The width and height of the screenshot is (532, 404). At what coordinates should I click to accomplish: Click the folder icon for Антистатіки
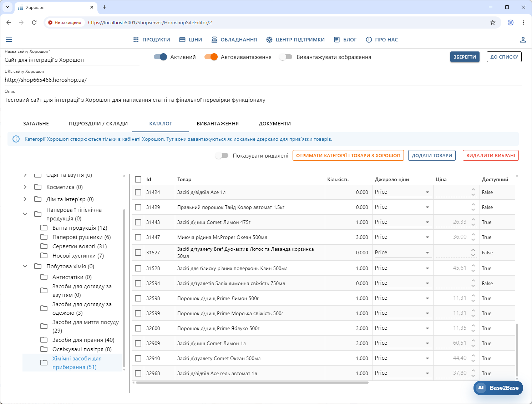pos(44,277)
